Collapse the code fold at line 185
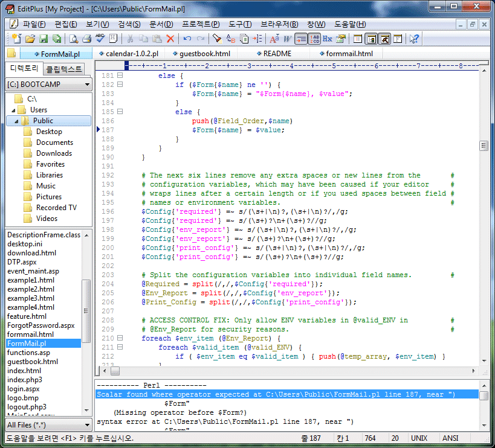 click(x=120, y=112)
